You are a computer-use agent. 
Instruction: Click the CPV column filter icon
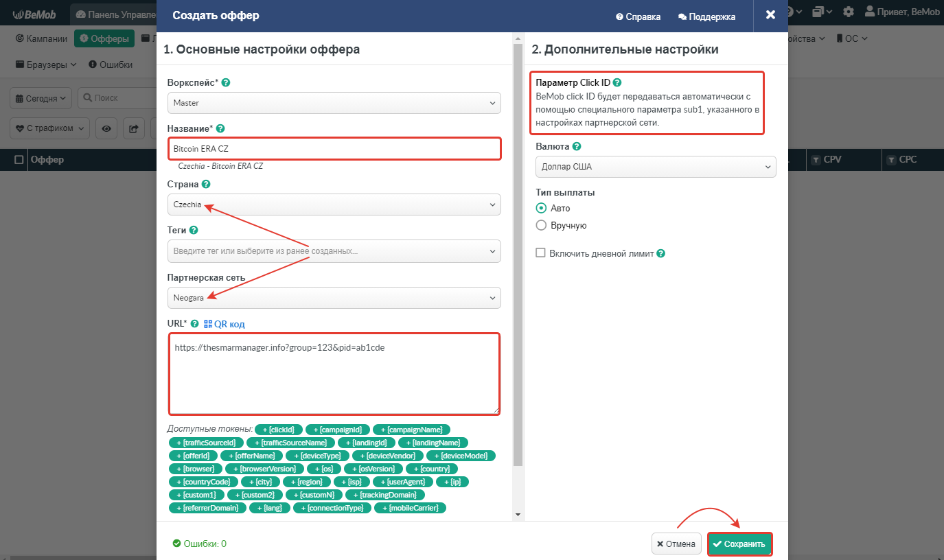click(816, 160)
